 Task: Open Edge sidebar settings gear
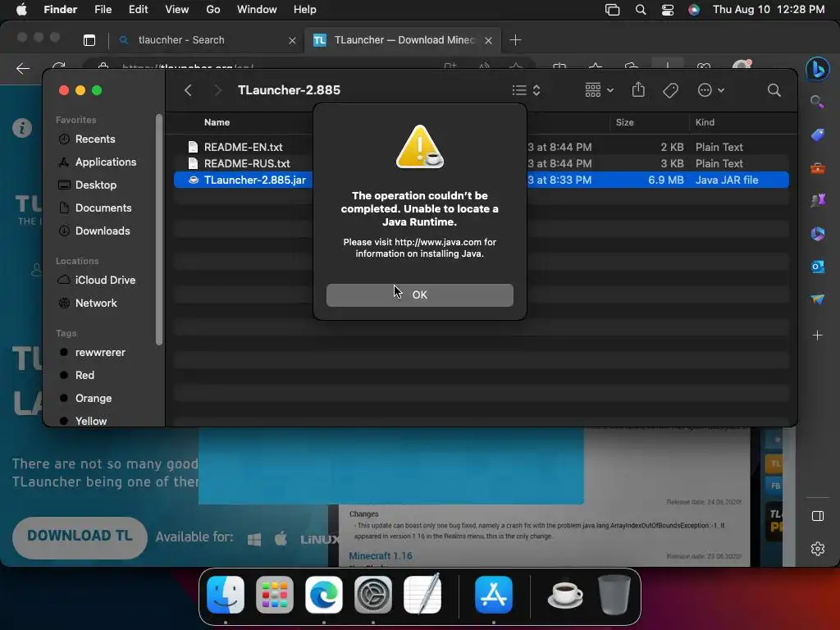pyautogui.click(x=818, y=549)
